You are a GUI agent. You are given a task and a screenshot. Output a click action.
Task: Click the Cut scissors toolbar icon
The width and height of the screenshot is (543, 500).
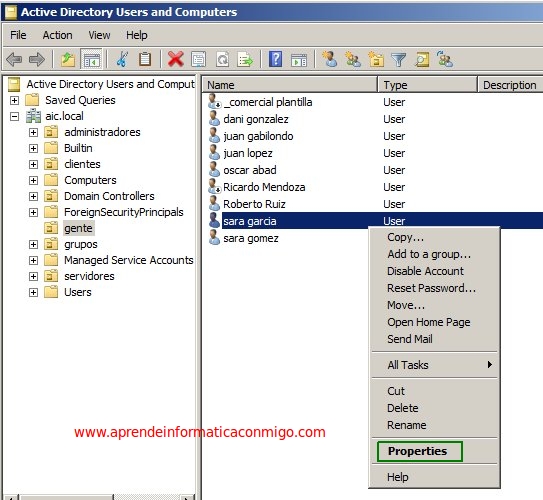(122, 59)
